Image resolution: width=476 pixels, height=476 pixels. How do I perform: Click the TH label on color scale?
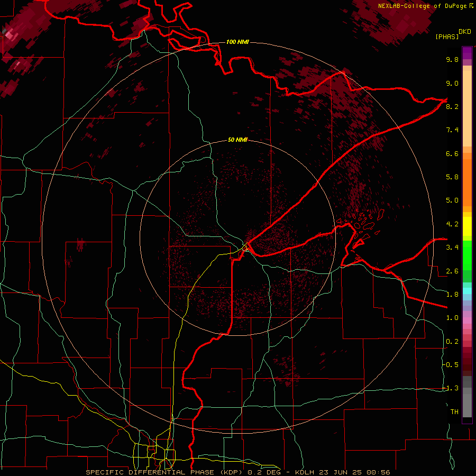pyautogui.click(x=454, y=412)
